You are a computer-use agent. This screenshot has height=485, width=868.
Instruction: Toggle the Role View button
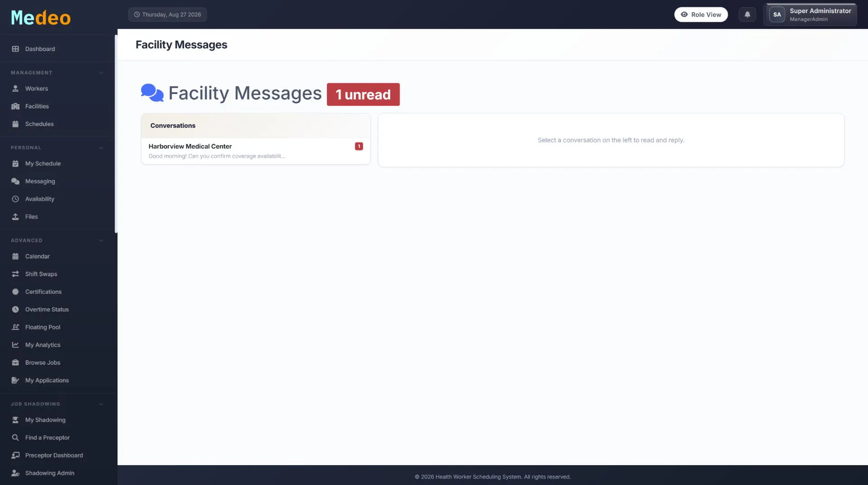point(701,14)
